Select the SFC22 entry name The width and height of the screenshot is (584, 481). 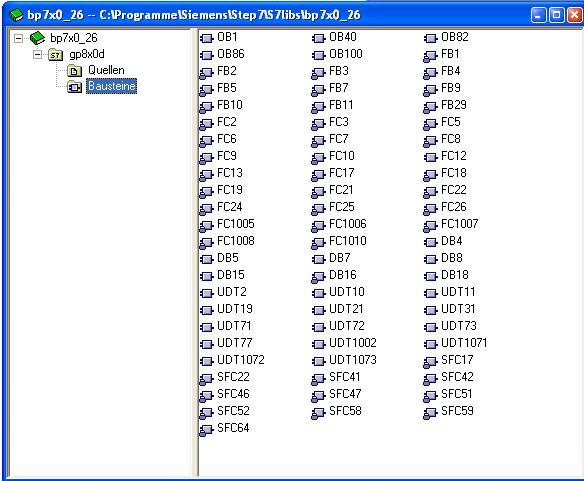[233, 377]
